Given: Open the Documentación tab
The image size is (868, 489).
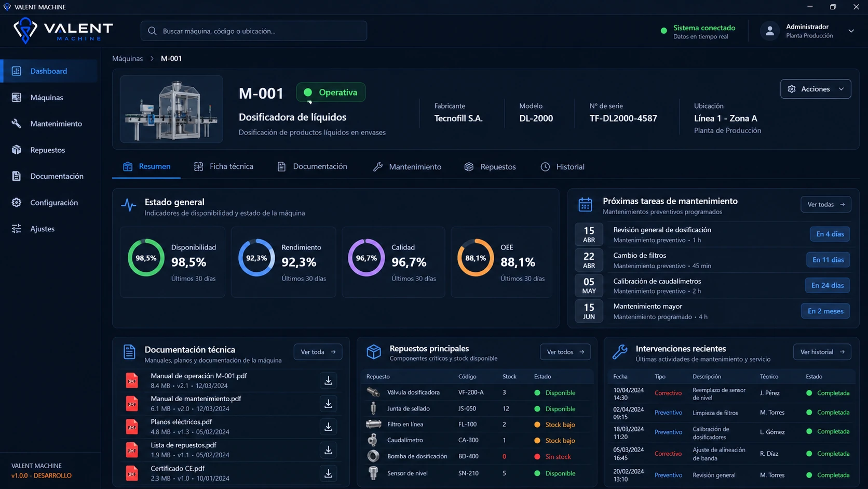Looking at the screenshot, I should click(x=312, y=166).
